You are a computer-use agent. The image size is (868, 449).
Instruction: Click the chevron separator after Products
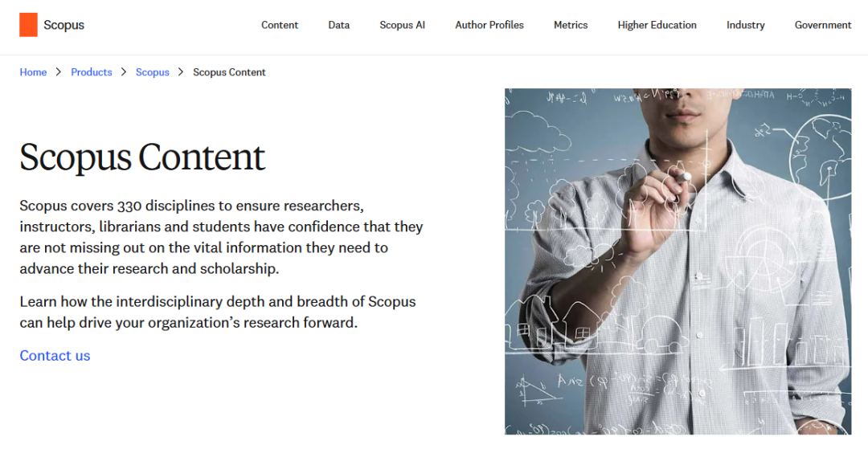click(124, 72)
